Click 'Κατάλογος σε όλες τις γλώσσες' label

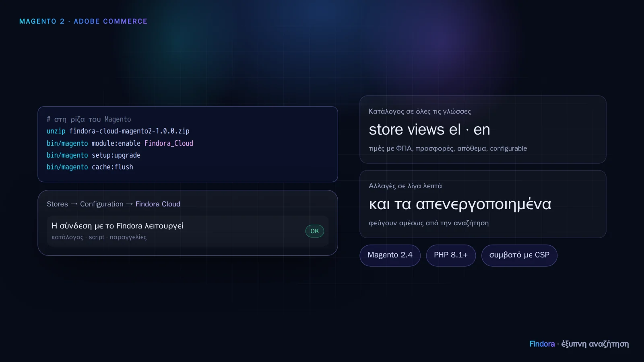pos(420,111)
